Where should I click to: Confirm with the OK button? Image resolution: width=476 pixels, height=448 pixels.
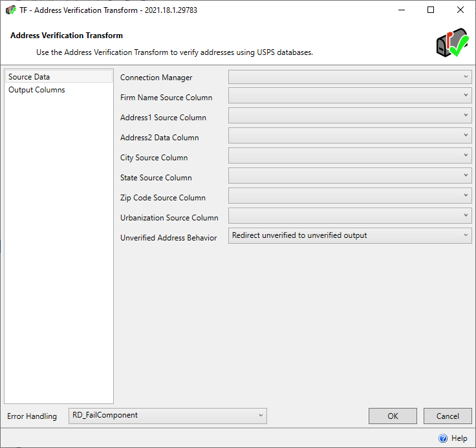[393, 416]
